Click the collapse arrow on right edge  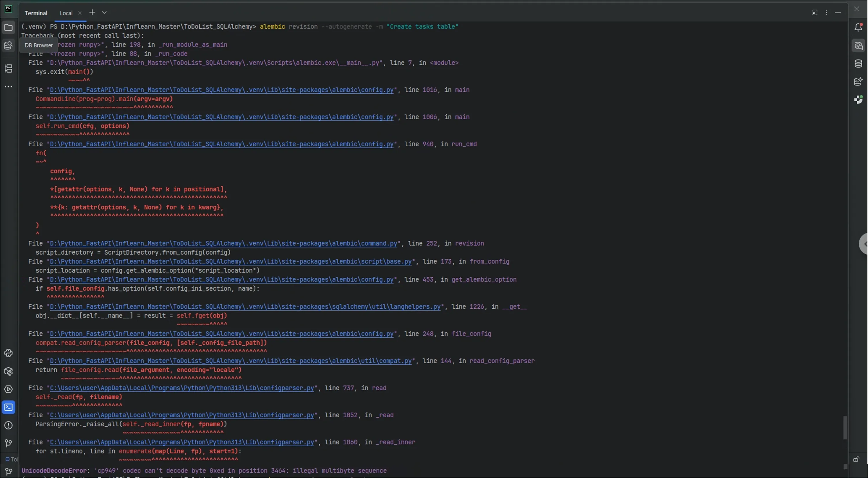864,244
